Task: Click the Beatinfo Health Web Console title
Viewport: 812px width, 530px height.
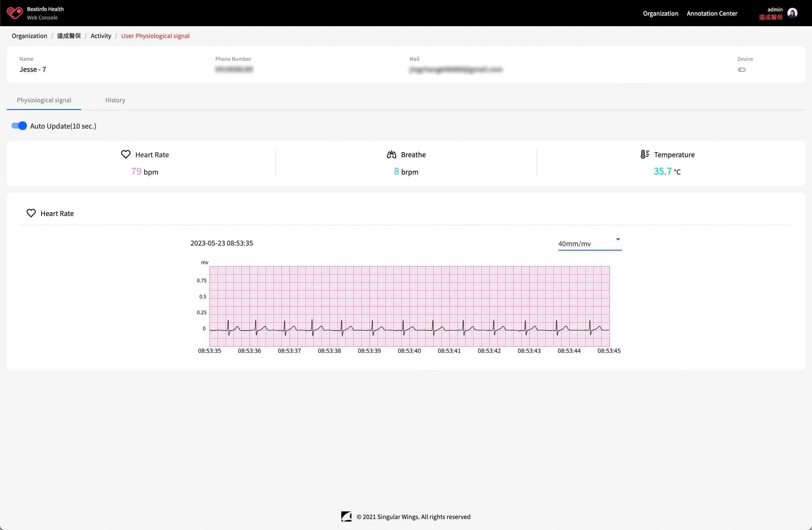Action: [45, 13]
